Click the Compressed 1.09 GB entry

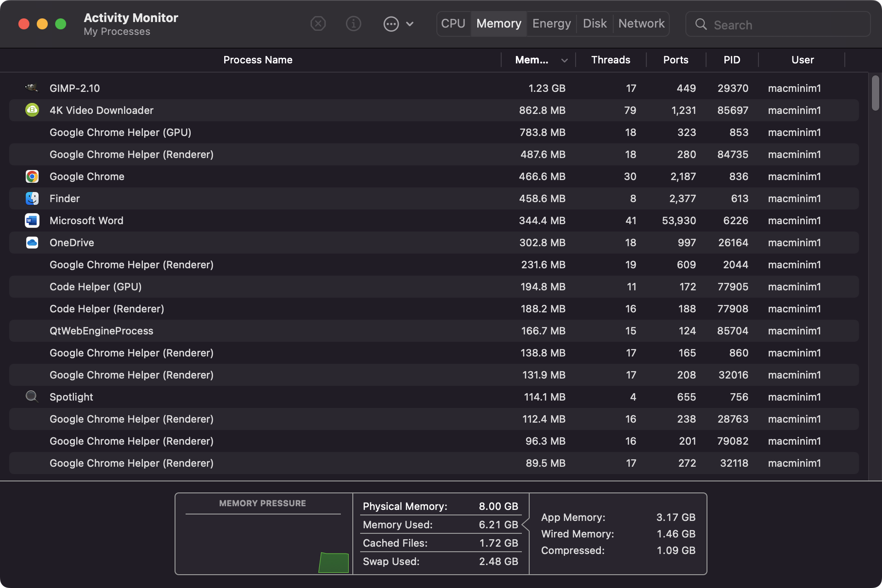tap(618, 550)
